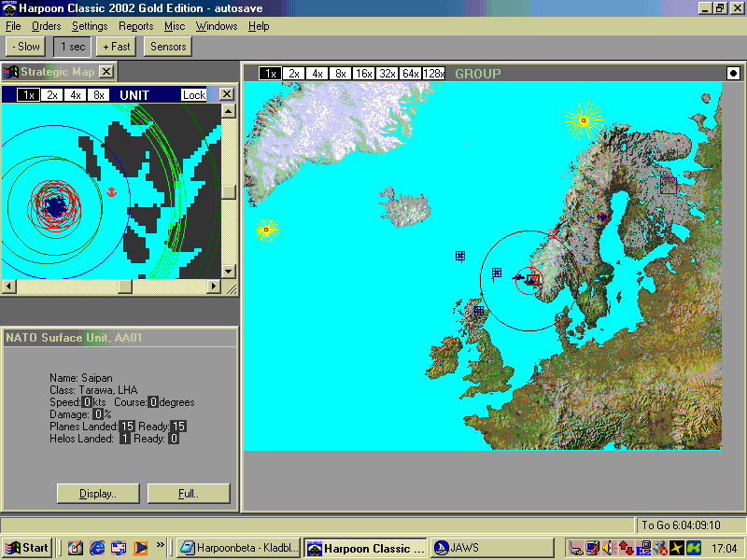Select the grid base marker inside the large range circle
Image resolution: width=747 pixels, height=560 pixels.
pyautogui.click(x=497, y=273)
